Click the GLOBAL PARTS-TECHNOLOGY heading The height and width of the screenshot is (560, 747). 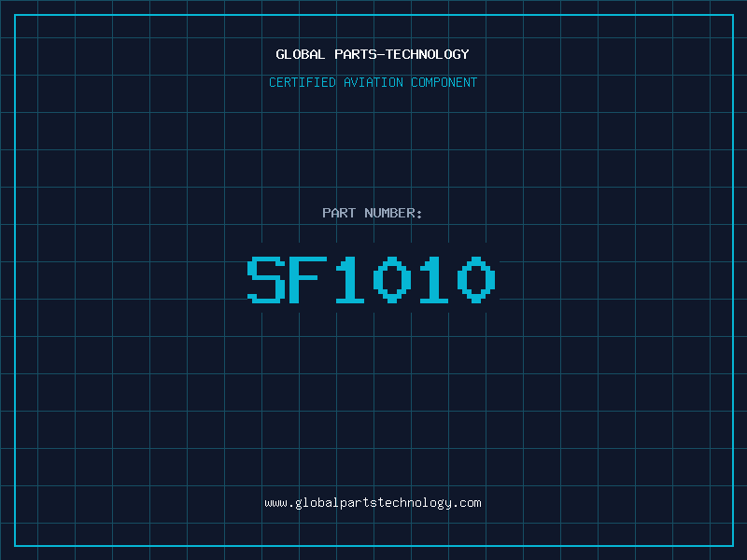[x=373, y=54]
